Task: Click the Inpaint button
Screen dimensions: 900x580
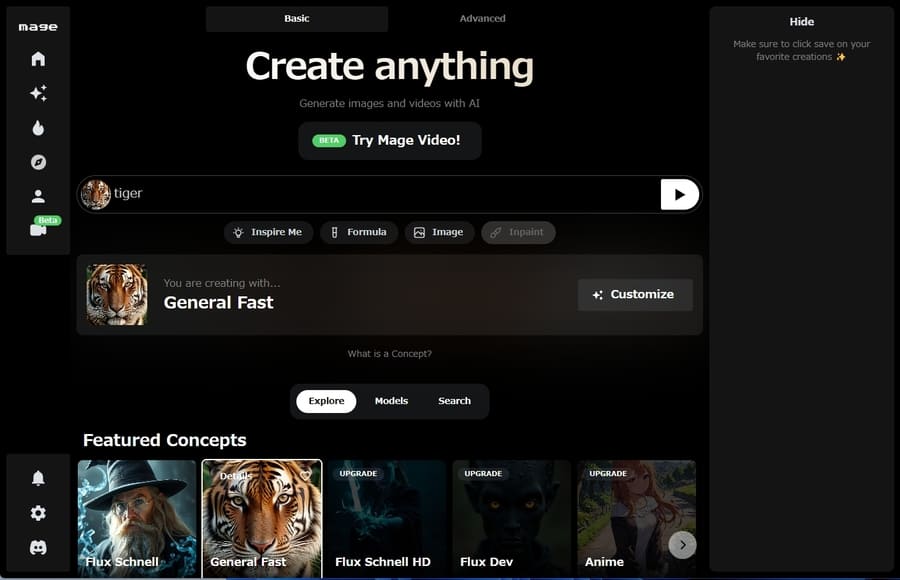Action: tap(518, 233)
